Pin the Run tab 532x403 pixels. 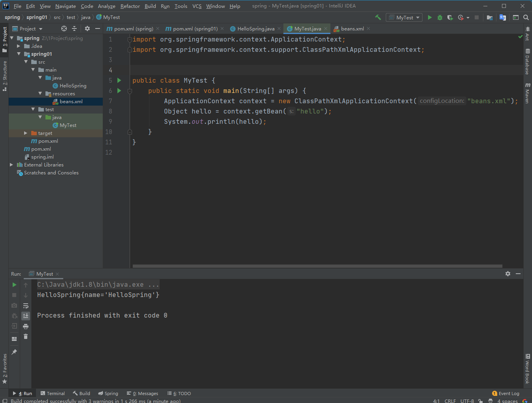click(14, 352)
